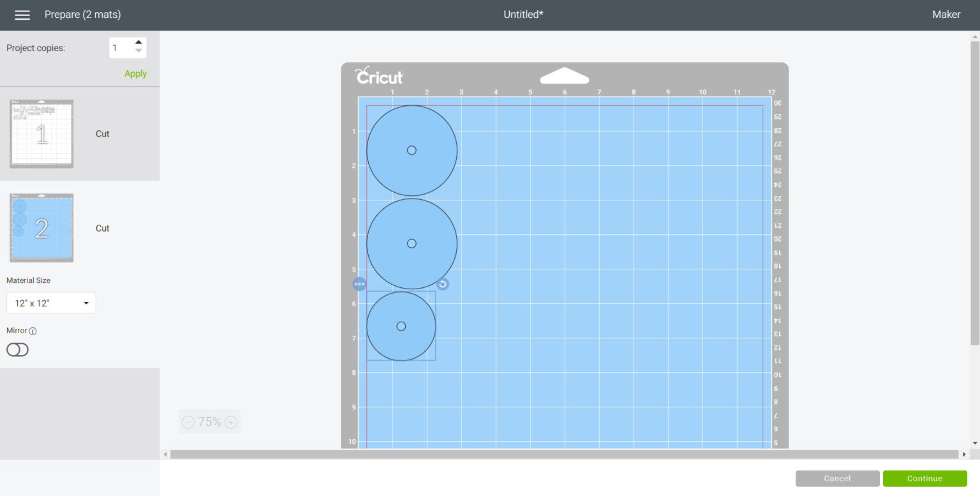Screen dimensions: 980x496
Task: Click the green Apply link
Action: point(135,73)
